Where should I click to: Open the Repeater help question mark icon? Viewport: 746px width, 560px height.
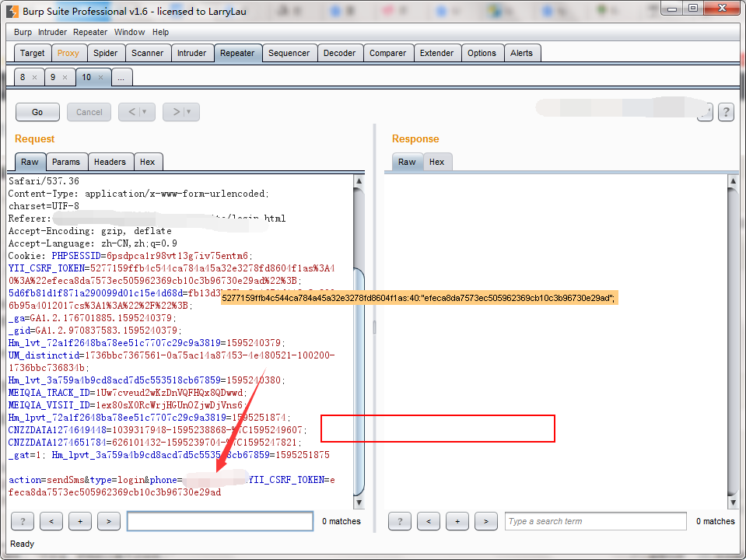tap(726, 112)
